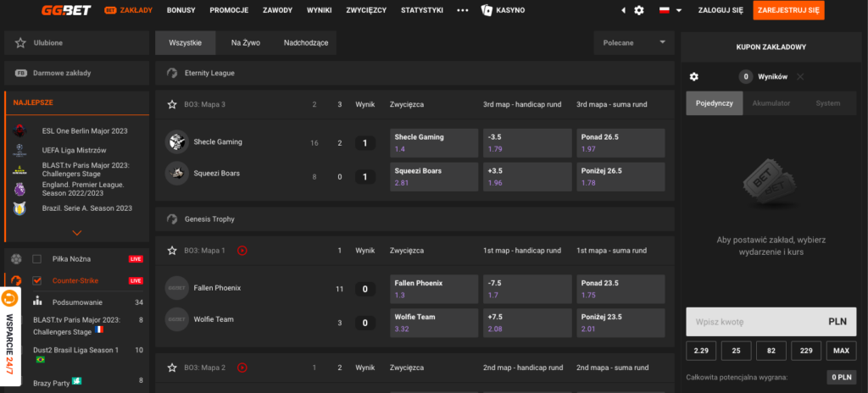The image size is (868, 393).
Task: Click the Fallen Phoenix team logo
Action: pos(176,288)
